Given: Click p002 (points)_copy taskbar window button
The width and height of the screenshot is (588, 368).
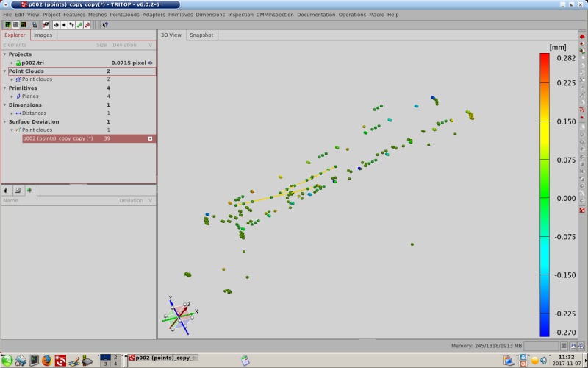Looking at the screenshot, I should click(163, 358).
